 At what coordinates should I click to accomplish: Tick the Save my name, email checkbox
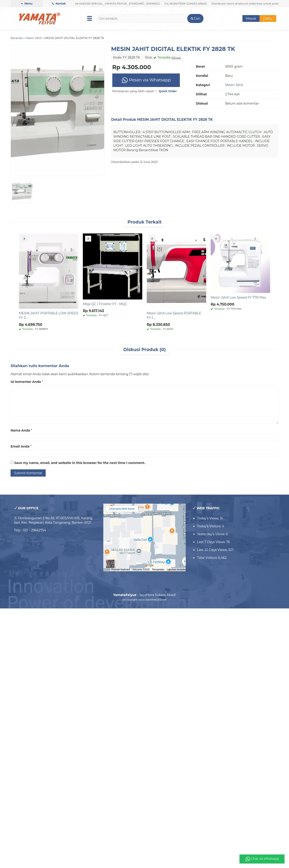point(12,463)
